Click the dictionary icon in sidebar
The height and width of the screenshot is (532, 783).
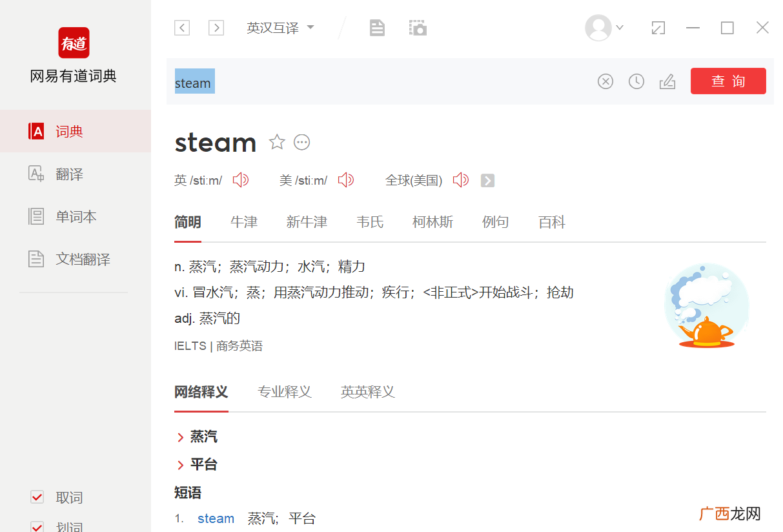[x=37, y=132]
